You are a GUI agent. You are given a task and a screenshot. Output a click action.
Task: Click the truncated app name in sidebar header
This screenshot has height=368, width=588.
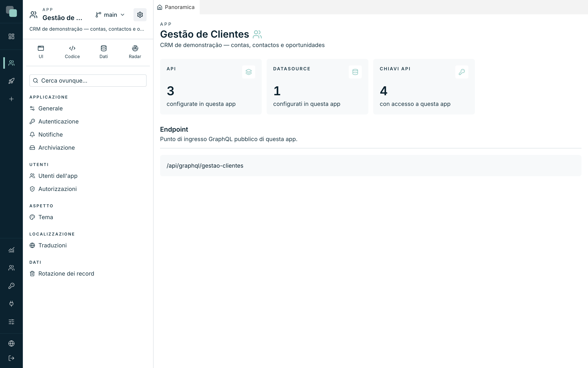[62, 18]
